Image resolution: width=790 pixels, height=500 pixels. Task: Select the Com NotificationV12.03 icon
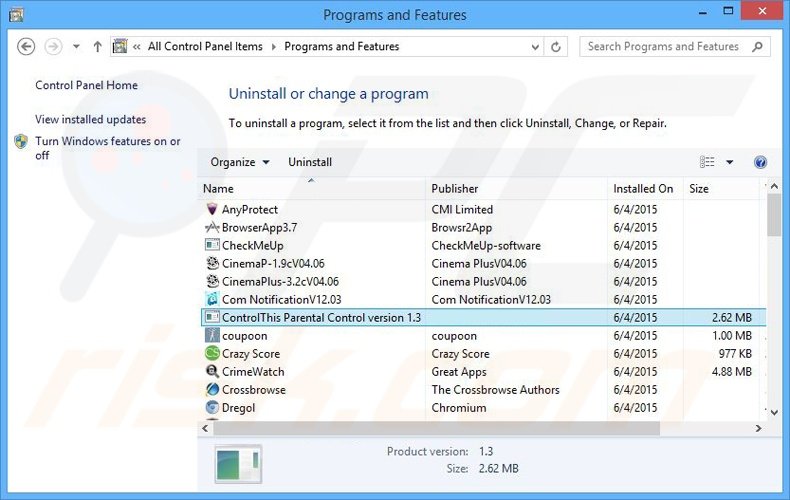pos(212,299)
